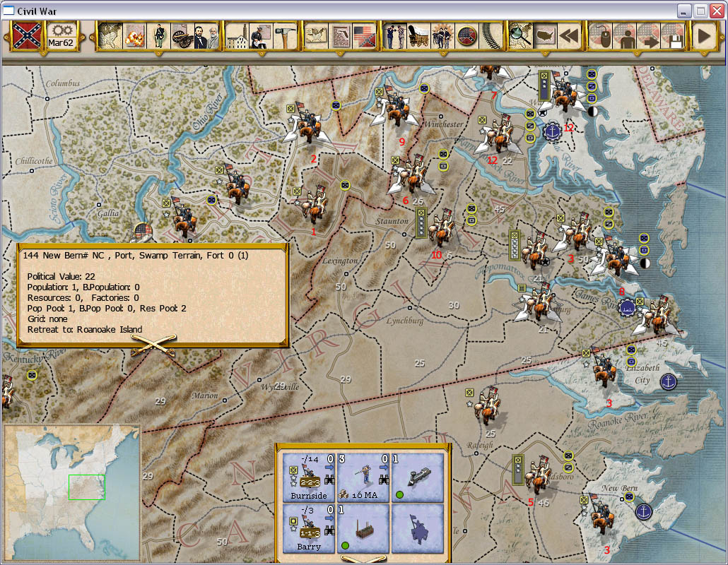Select the Confederate unit near Staunton
The width and height of the screenshot is (728, 565).
point(441,229)
